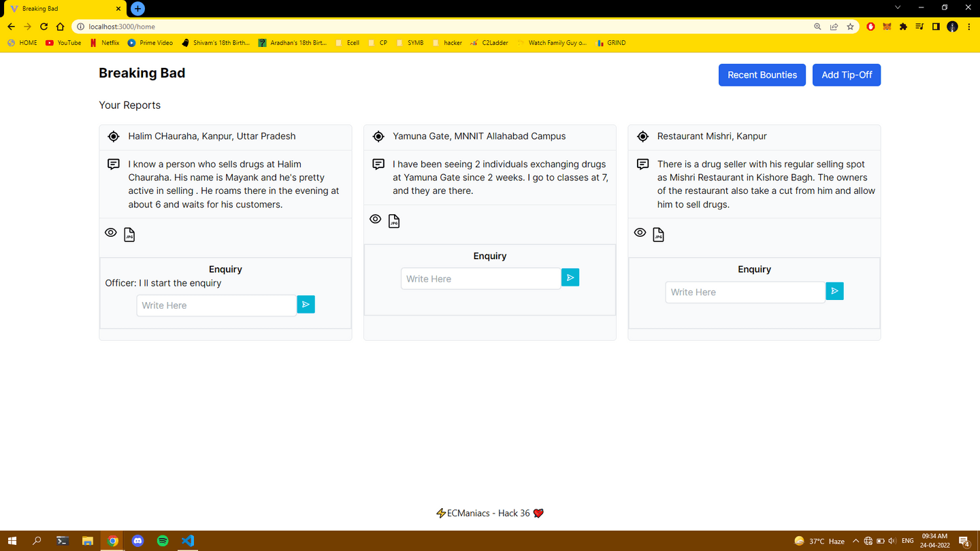Screen dimensions: 980x551
Task: Open the Netflix bookmark
Action: pyautogui.click(x=105, y=43)
